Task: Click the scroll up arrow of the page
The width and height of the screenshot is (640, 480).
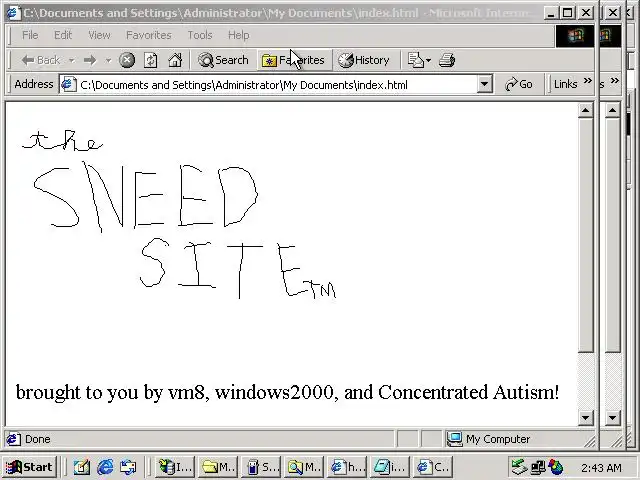Action: coord(585,110)
